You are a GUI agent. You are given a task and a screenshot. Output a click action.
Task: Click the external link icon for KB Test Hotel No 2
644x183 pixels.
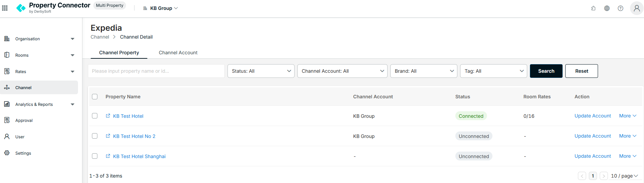tap(108, 136)
